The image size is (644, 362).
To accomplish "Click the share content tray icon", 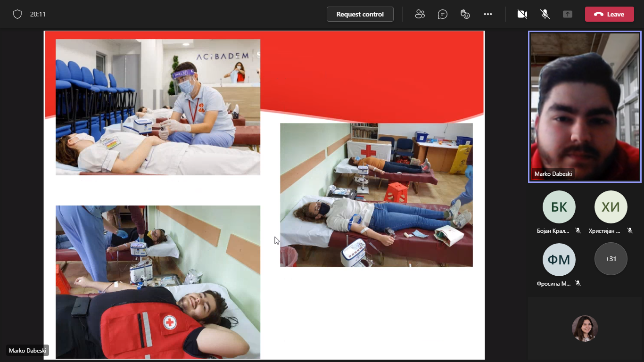I will point(568,14).
